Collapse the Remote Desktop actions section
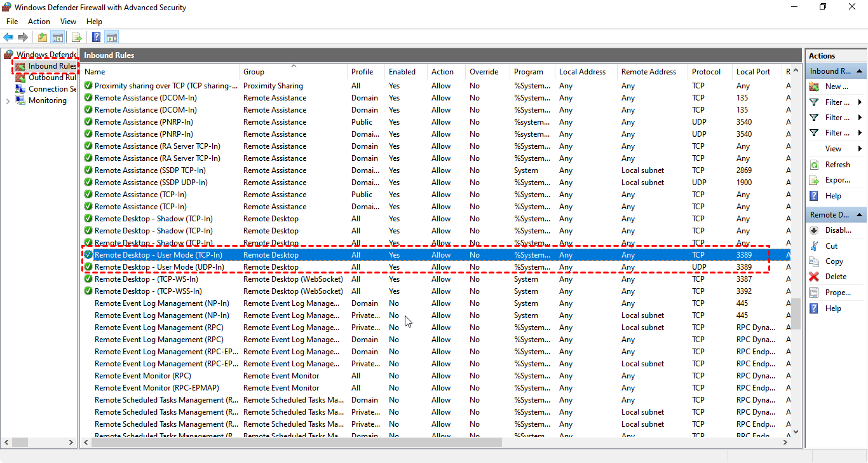This screenshot has height=463, width=868. pos(859,215)
